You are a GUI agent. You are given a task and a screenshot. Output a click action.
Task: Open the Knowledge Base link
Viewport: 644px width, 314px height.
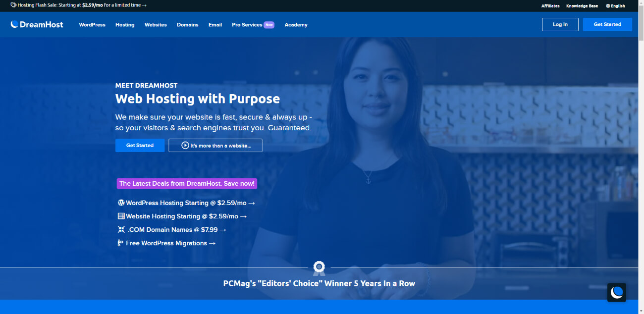582,6
